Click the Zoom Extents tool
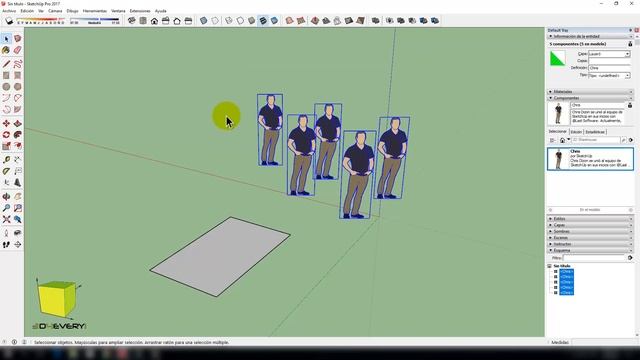This screenshot has width=640, height=360. tap(6, 220)
